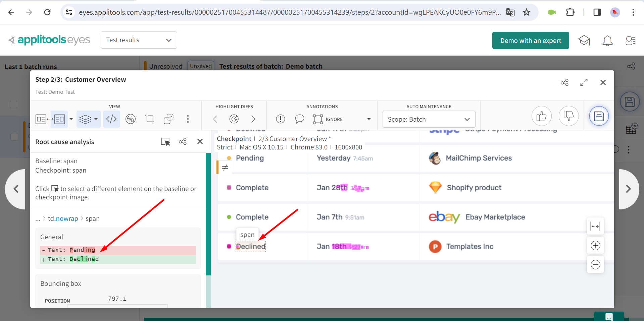The width and height of the screenshot is (644, 321).
Task: Add a remark with speech bubble icon
Action: click(299, 119)
